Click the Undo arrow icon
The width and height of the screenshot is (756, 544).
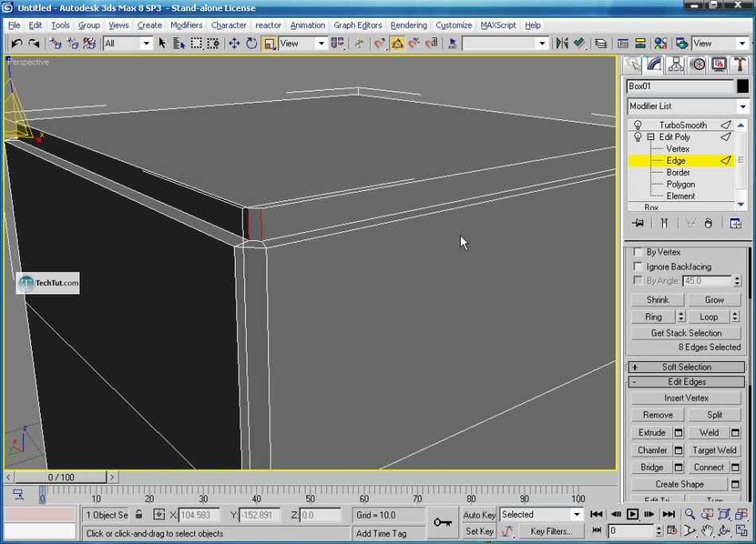17,44
